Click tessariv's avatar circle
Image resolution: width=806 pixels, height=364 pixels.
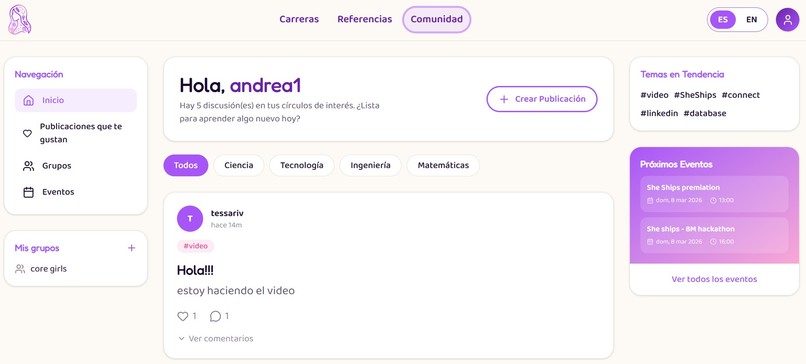190,219
